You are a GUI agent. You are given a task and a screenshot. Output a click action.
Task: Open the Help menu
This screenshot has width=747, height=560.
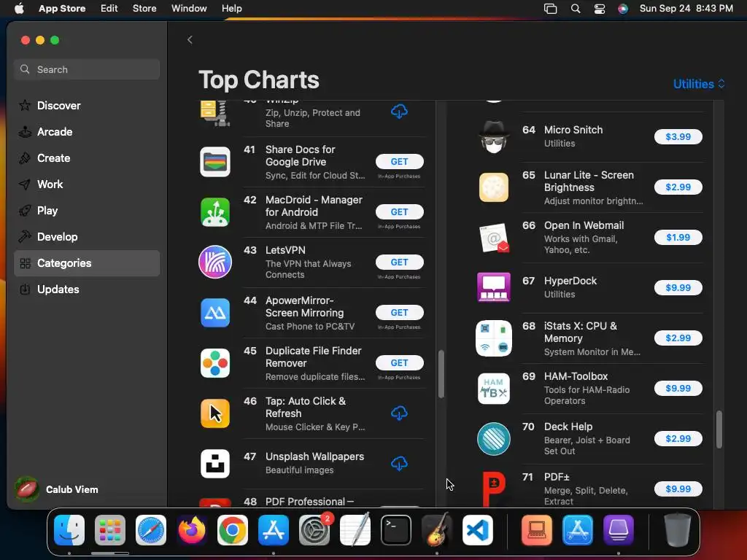pyautogui.click(x=231, y=9)
